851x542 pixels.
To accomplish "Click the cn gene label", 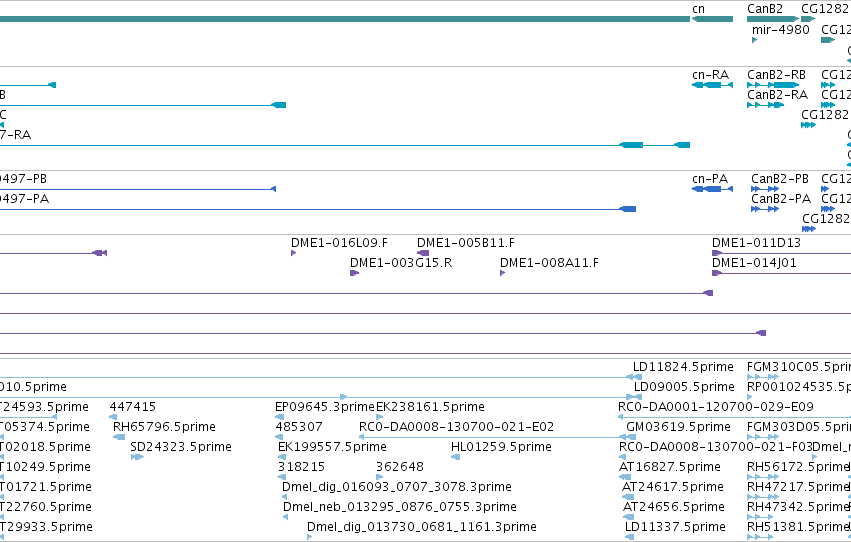I will 698,9.
